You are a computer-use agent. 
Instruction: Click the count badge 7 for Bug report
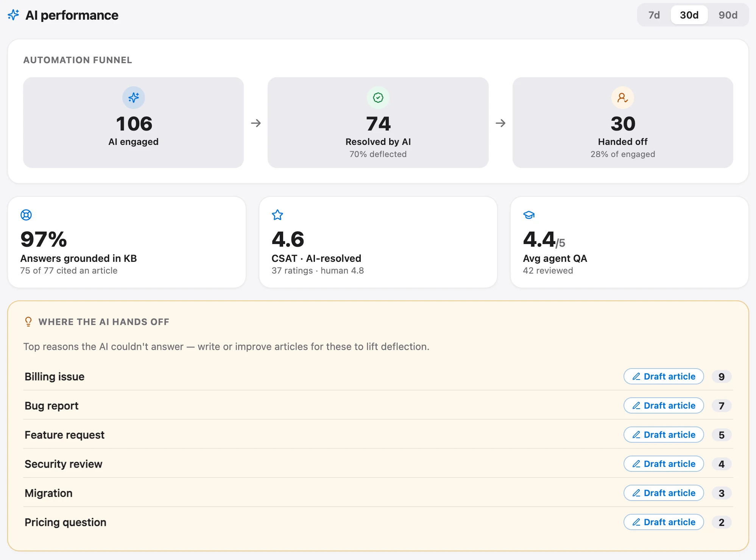pyautogui.click(x=722, y=406)
